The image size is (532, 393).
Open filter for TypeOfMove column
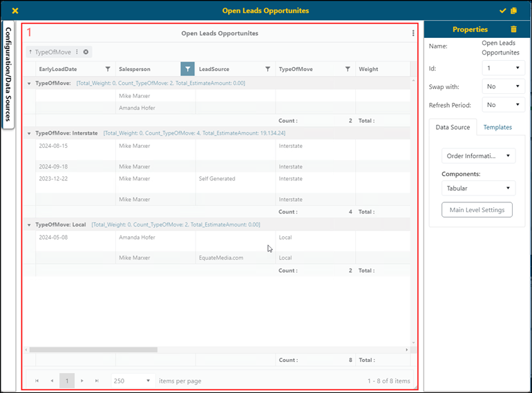(x=348, y=69)
